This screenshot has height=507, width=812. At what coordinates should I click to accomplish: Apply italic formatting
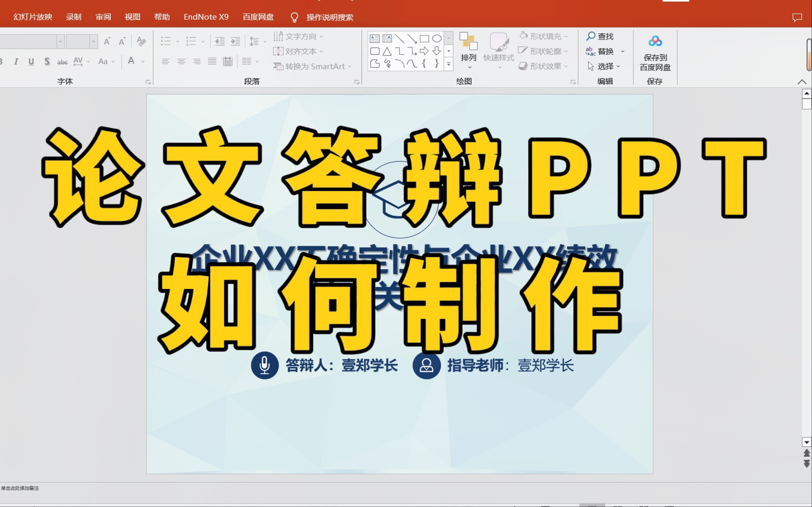[x=16, y=61]
